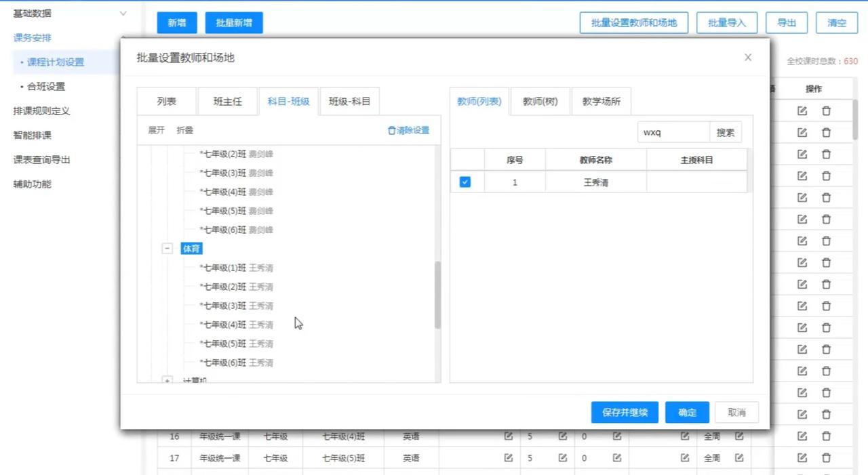Screen dimensions: 868x475
Task: Click the 批量导入 button
Action: (x=727, y=22)
